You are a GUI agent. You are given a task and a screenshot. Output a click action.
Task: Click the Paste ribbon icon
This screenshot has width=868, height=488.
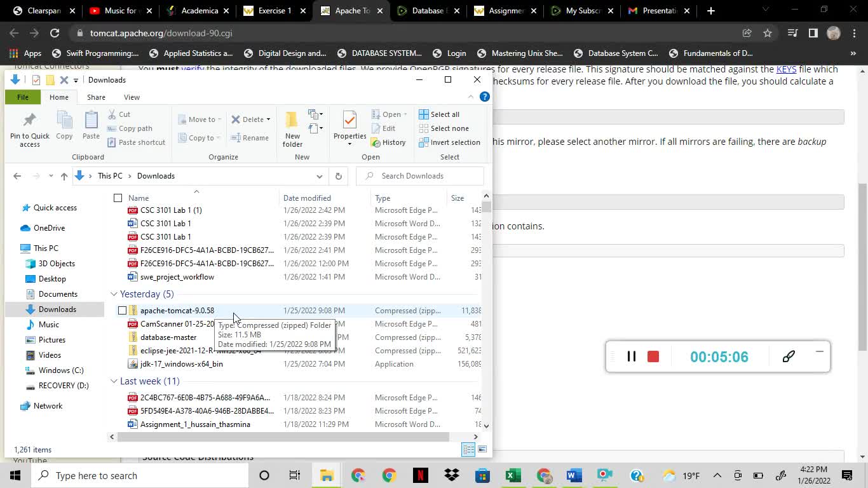tap(91, 125)
